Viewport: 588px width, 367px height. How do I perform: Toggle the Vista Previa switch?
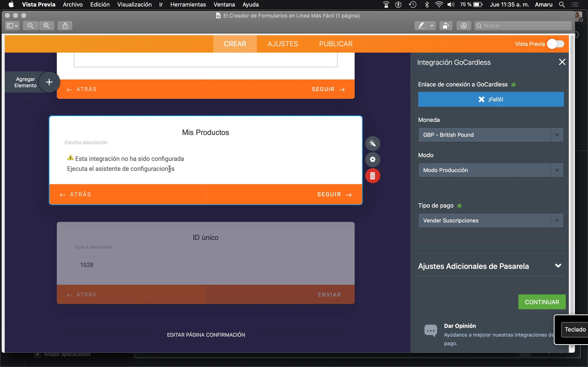[555, 44]
